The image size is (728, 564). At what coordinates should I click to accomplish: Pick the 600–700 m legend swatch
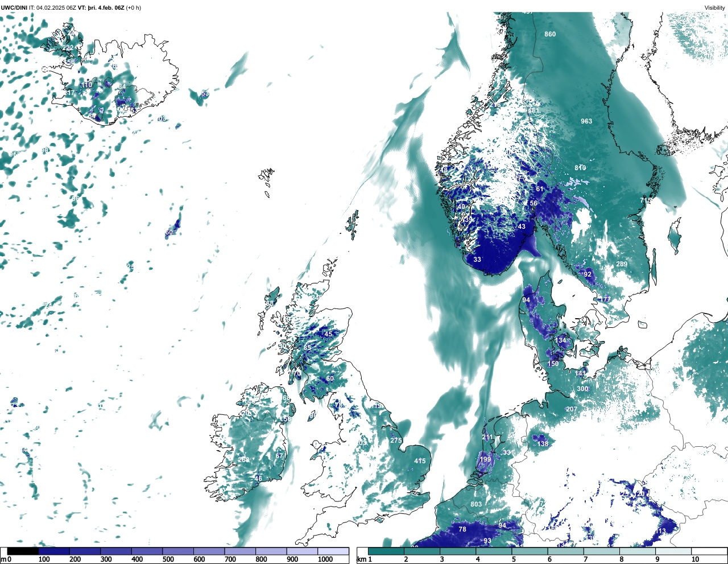[209, 551]
